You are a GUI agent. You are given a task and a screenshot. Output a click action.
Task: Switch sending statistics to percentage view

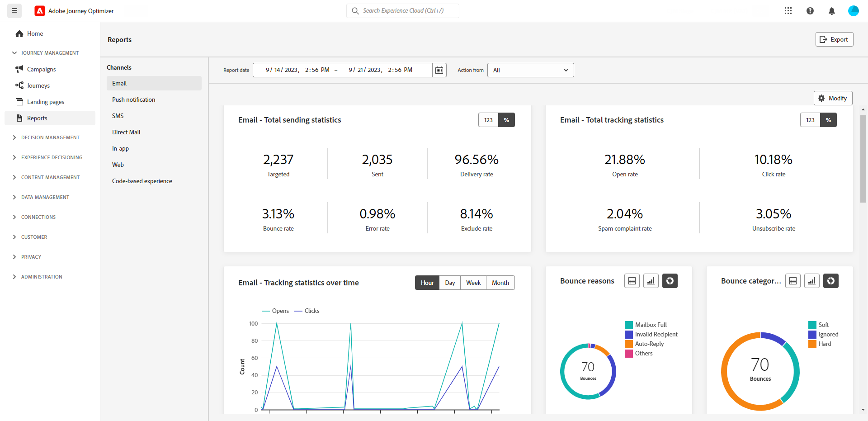click(507, 120)
